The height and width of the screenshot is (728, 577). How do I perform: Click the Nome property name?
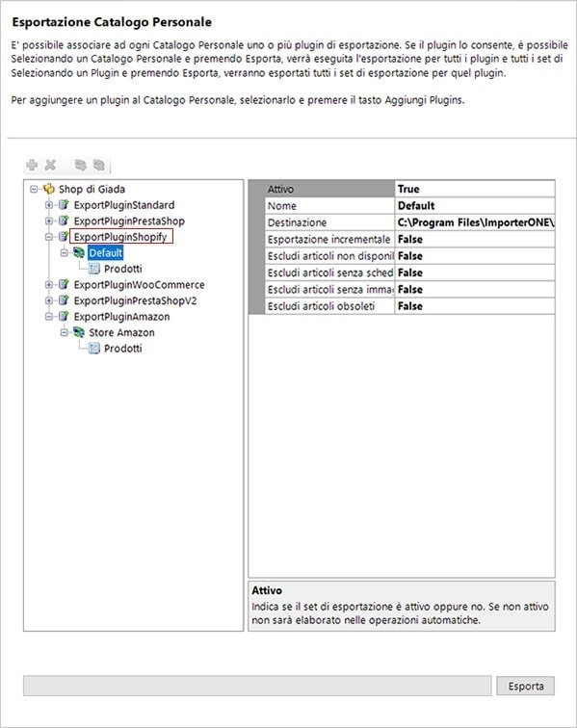(x=329, y=206)
